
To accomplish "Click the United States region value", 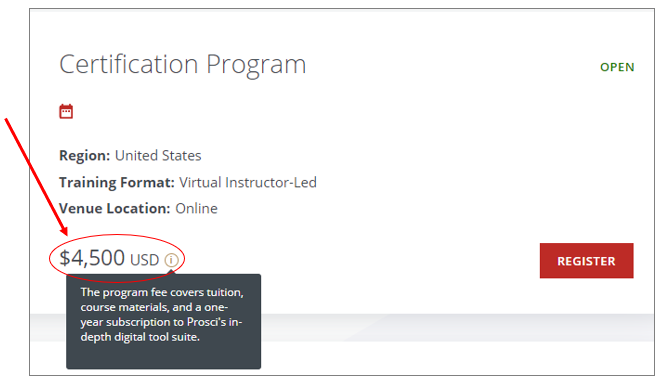I will [158, 155].
